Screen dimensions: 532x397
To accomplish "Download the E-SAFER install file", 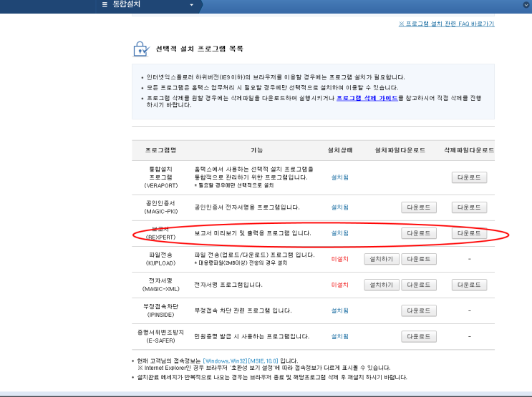I will [x=419, y=336].
